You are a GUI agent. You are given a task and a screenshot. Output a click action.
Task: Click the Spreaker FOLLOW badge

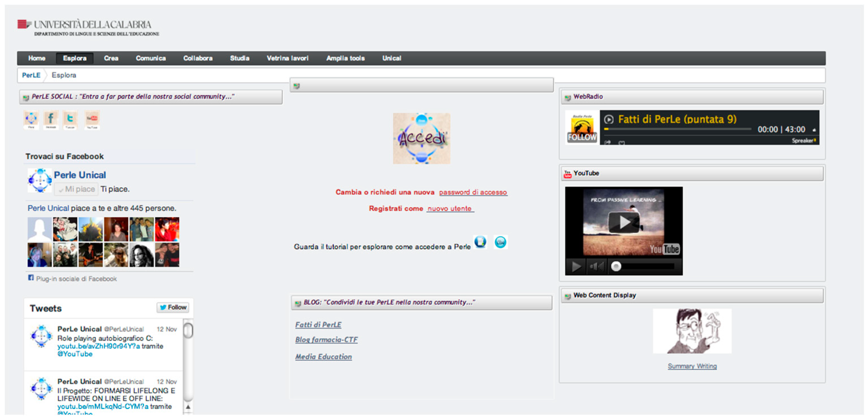(x=582, y=137)
